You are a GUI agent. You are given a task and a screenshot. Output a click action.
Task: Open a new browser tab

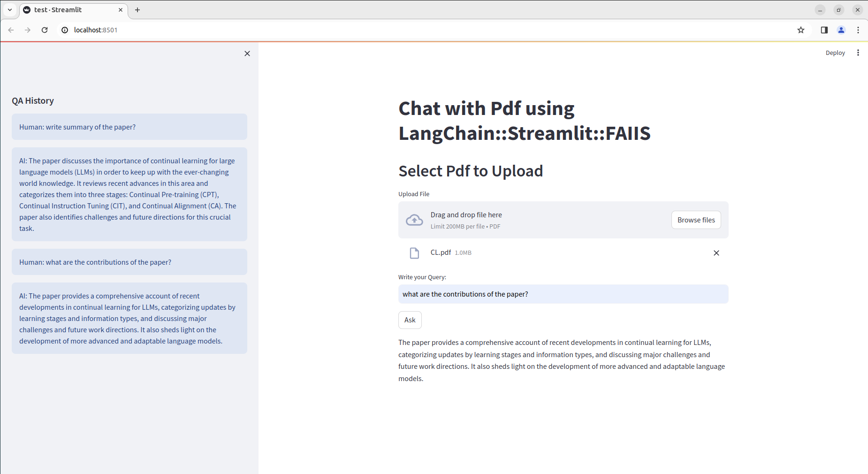[x=137, y=10]
